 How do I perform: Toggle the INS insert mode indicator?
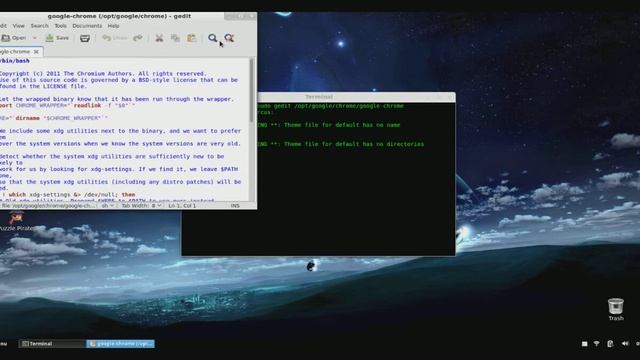tap(235, 206)
